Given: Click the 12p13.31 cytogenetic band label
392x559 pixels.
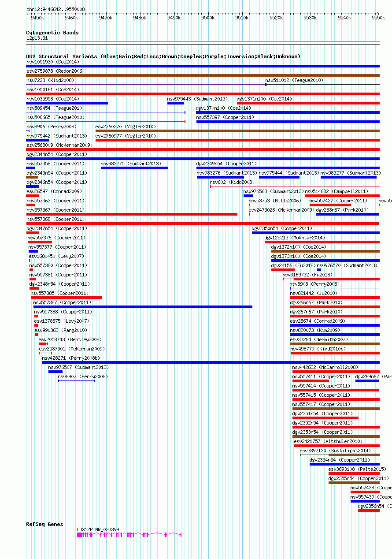Looking at the screenshot, I should pyautogui.click(x=37, y=38).
